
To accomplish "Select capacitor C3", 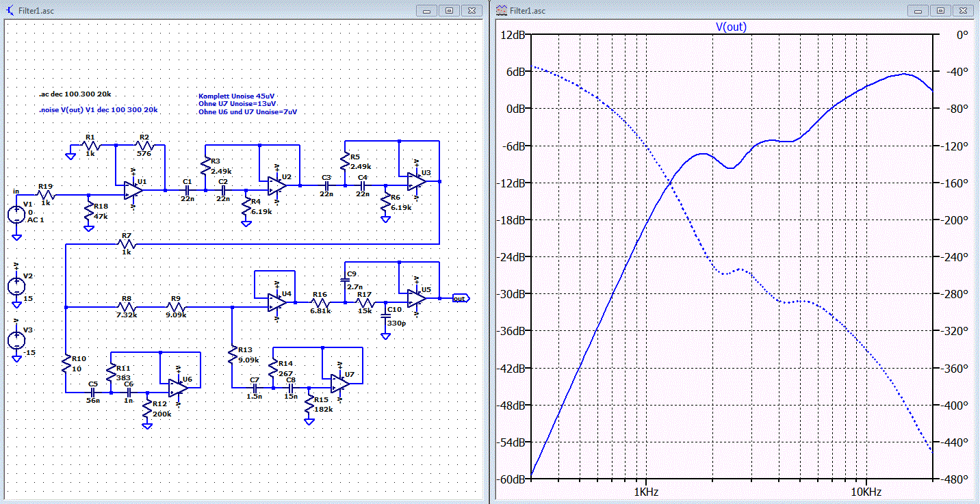I will pyautogui.click(x=326, y=185).
